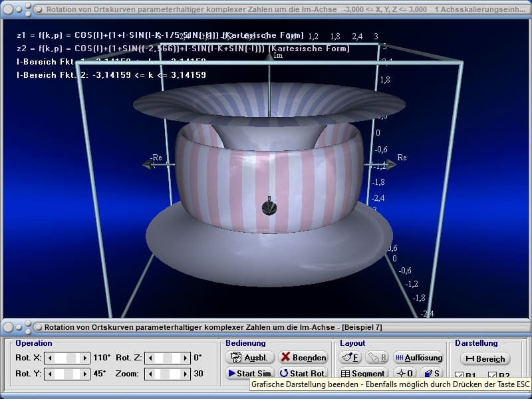This screenshot has height=399, width=532.
Task: Increase Zoom using the right arrow
Action: click(186, 374)
